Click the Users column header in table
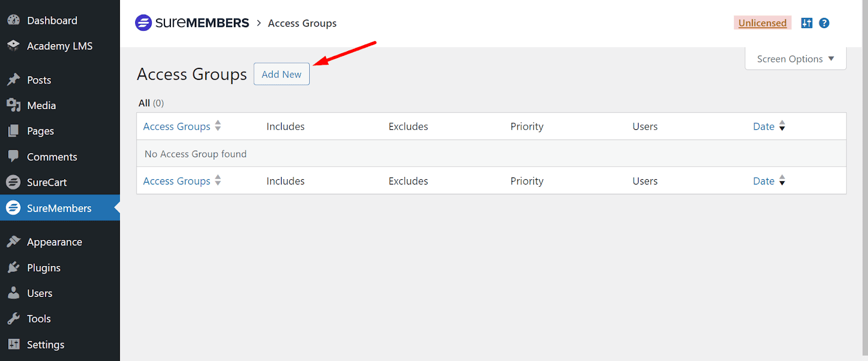The image size is (868, 361). click(645, 126)
